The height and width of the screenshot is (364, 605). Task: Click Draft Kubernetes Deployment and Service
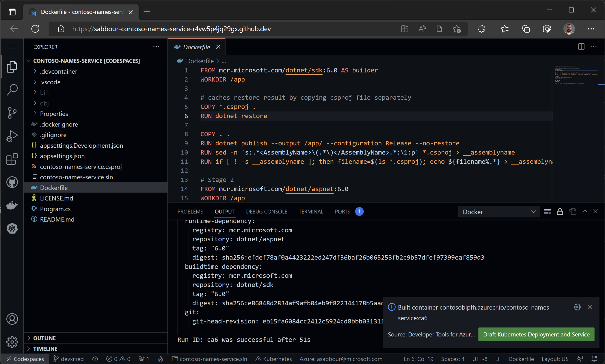coord(536,334)
